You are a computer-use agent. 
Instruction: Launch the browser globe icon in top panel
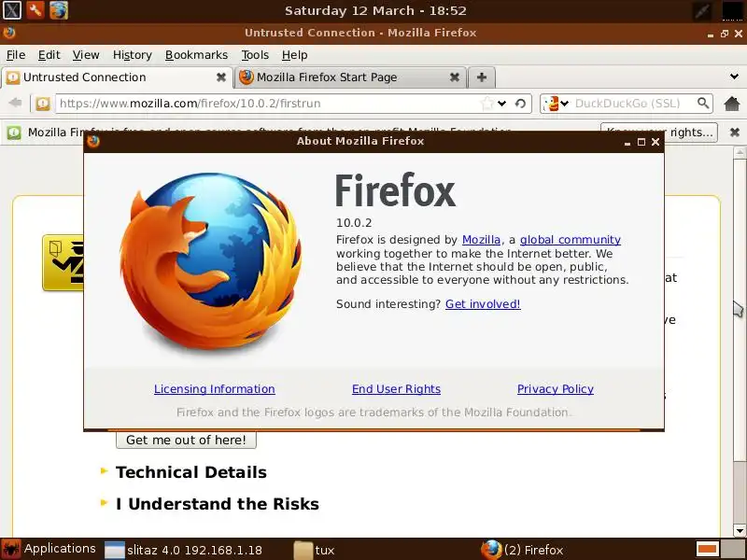point(59,10)
